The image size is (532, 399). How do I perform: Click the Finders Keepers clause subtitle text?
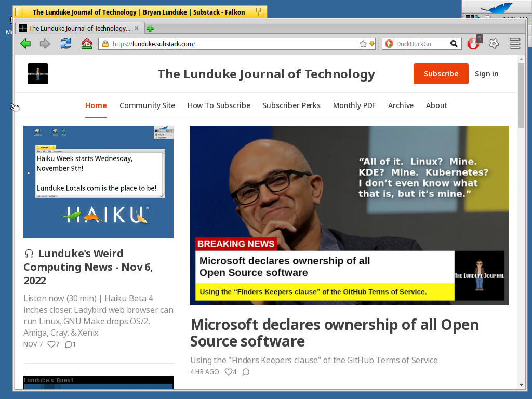click(x=314, y=360)
